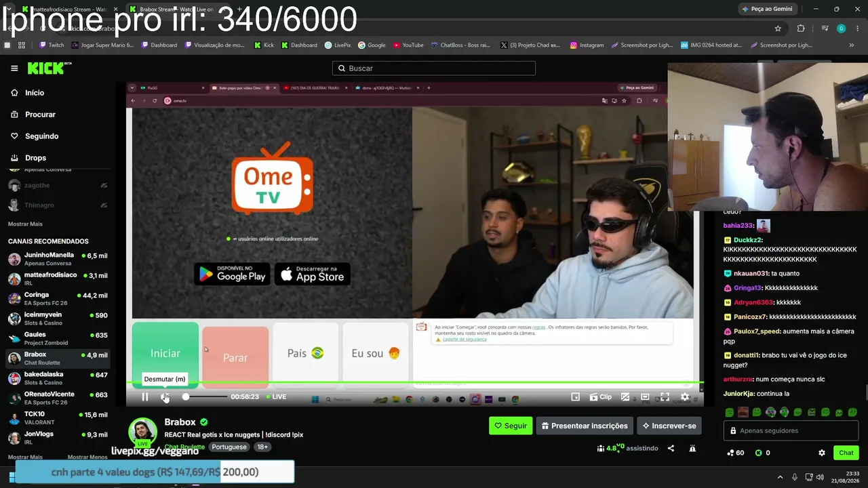Image resolution: width=868 pixels, height=488 pixels.
Task: Open the Instagram bookmark
Action: click(587, 45)
